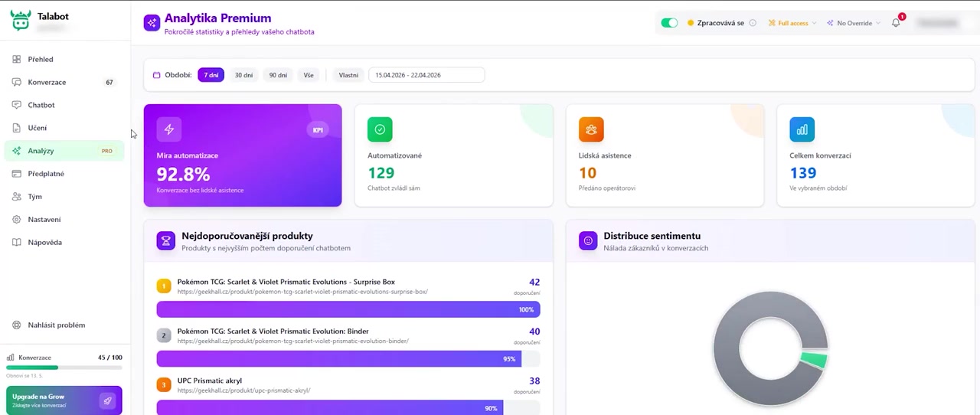Click the smiley icon by Distribuce sentimentu
980x415 pixels.
pyautogui.click(x=588, y=240)
